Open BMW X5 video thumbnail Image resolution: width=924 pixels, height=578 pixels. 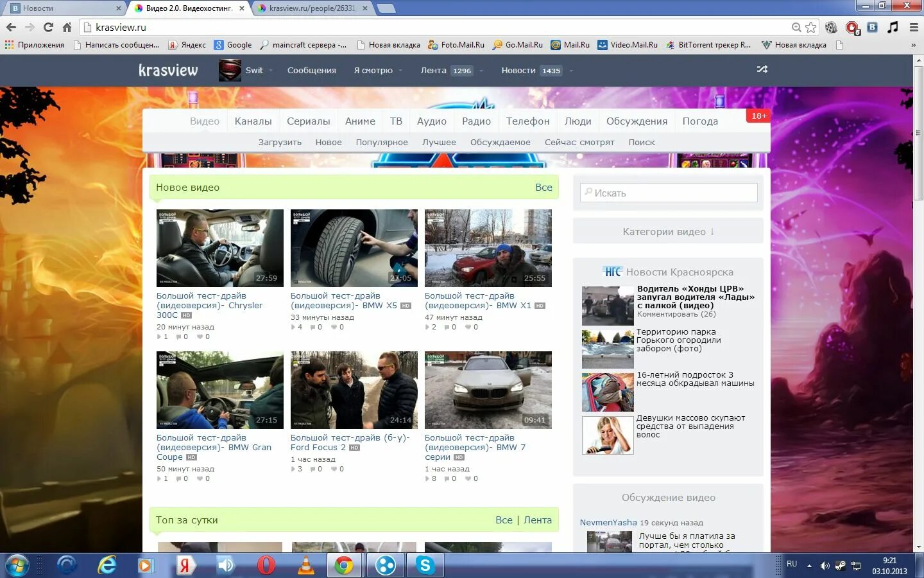tap(354, 248)
